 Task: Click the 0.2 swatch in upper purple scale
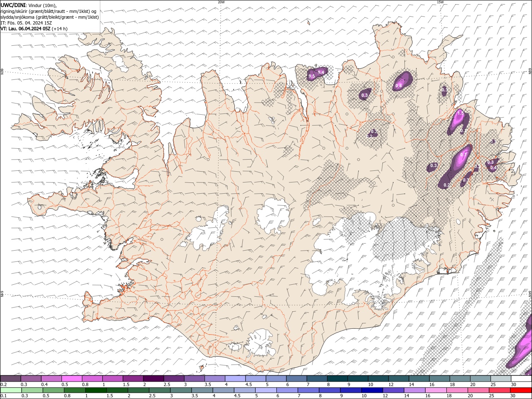click(x=10, y=379)
